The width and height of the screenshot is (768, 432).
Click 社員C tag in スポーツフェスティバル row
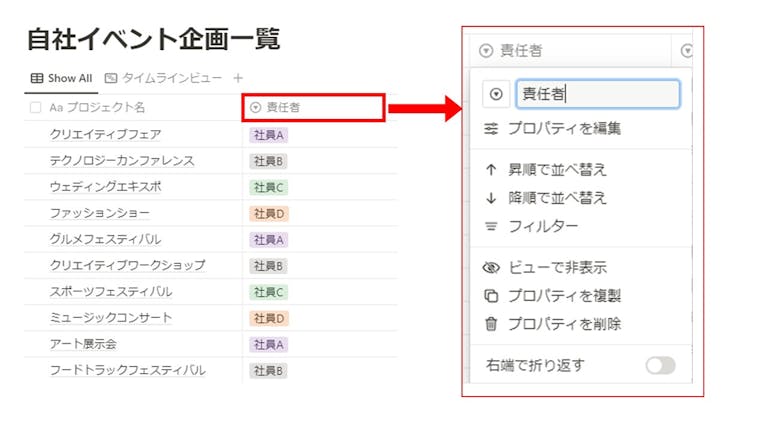pos(268,292)
